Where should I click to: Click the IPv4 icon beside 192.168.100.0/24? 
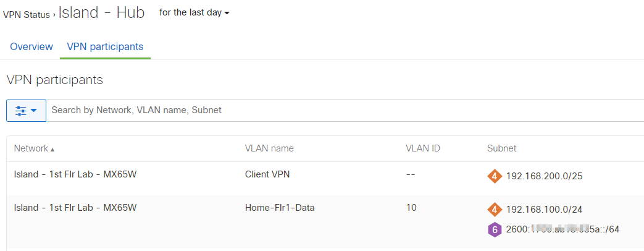tap(494, 210)
